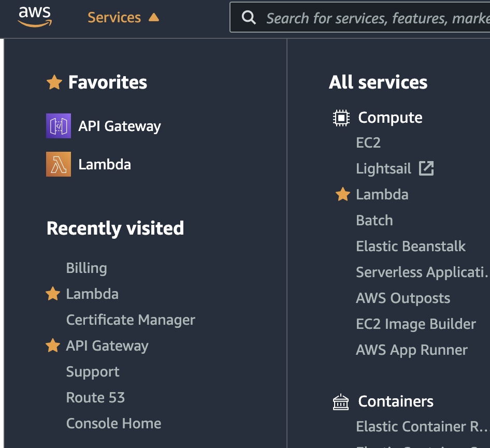Click the Favorites heading text
Screen dimensions: 490x448
[x=108, y=82]
